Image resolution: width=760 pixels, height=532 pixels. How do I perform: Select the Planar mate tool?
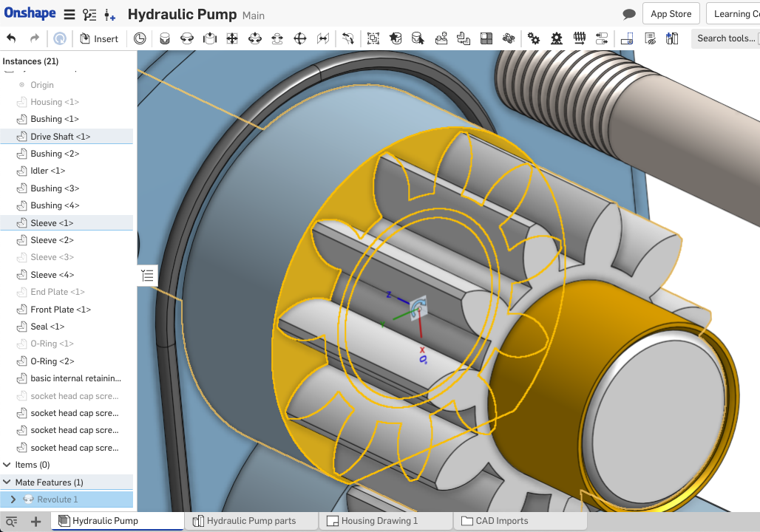232,38
